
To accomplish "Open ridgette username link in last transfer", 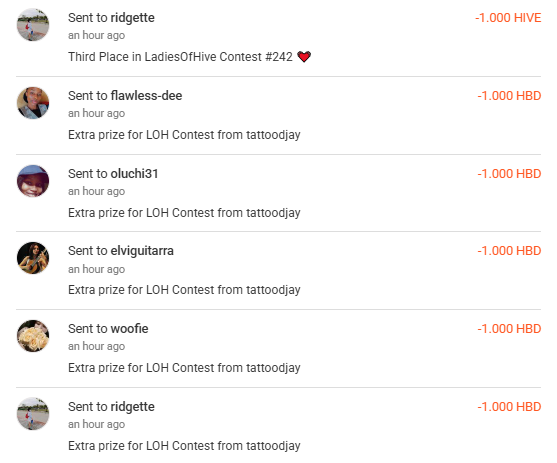I will [x=133, y=407].
